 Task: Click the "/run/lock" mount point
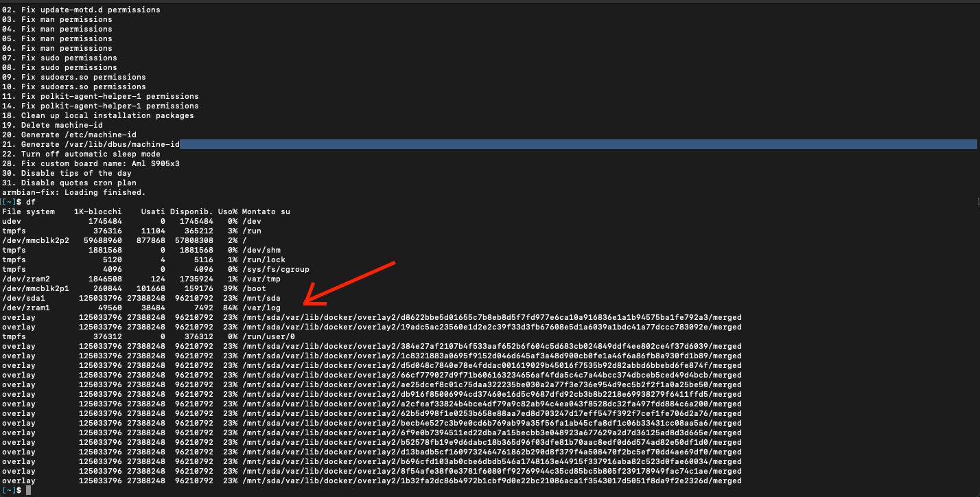pyautogui.click(x=264, y=259)
